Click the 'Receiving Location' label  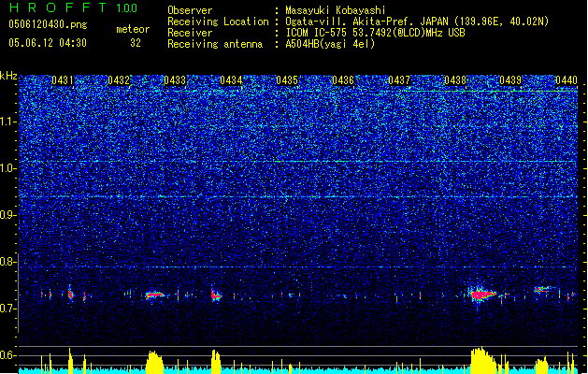click(218, 22)
